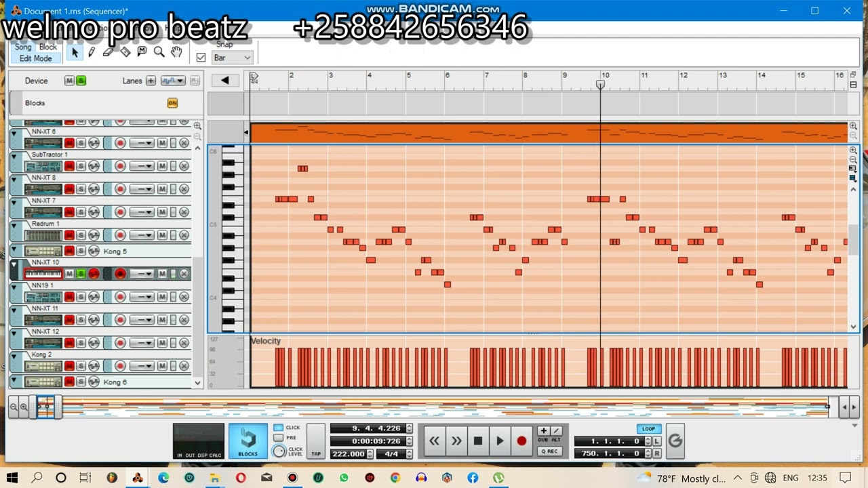Delete the NN-XT 7 note lane
The height and width of the screenshot is (488, 868).
coord(184,212)
